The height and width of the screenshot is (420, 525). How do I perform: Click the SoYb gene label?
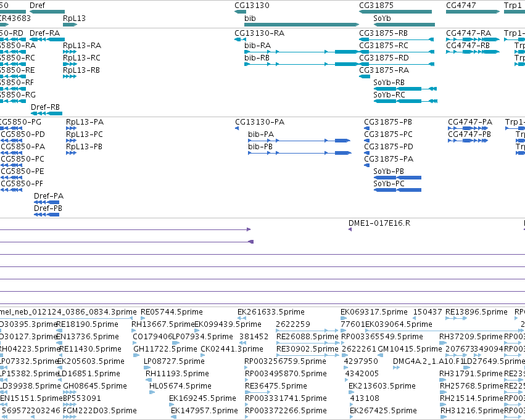tap(382, 19)
